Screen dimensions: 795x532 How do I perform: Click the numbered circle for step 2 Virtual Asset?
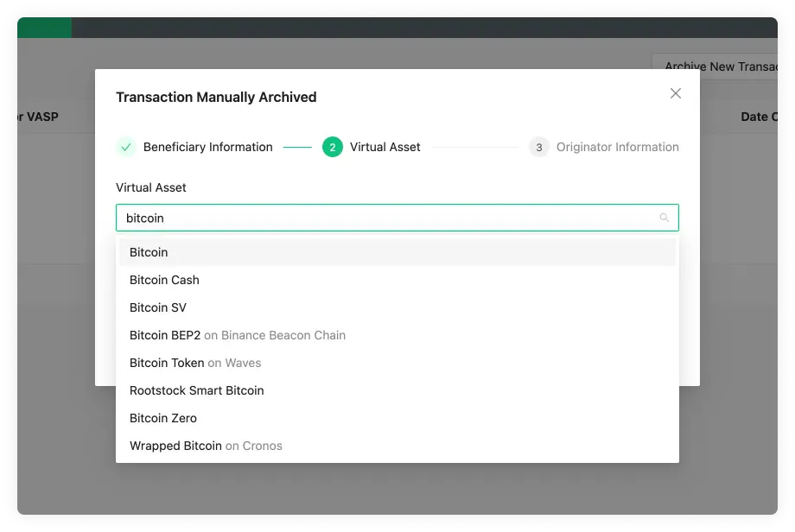coord(333,147)
